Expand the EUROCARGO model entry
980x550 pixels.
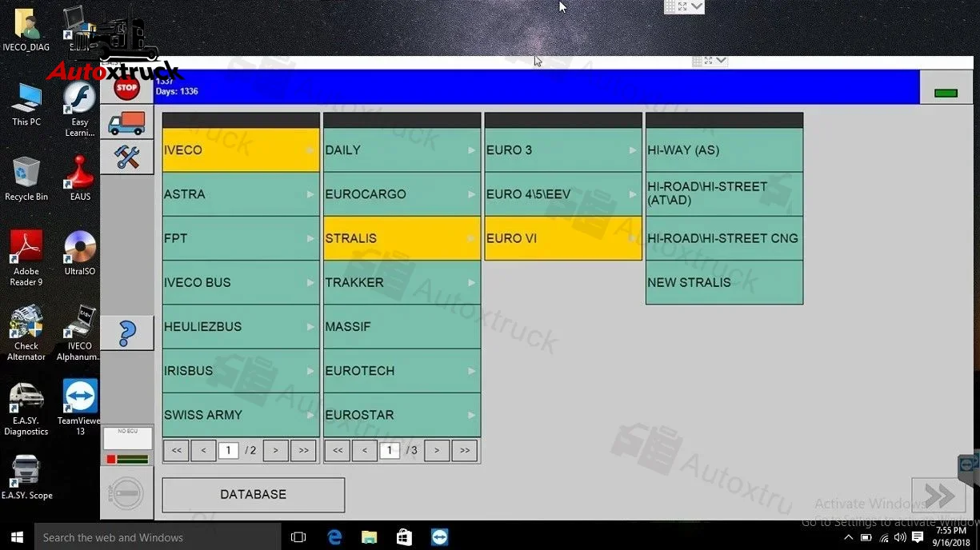pyautogui.click(x=402, y=194)
